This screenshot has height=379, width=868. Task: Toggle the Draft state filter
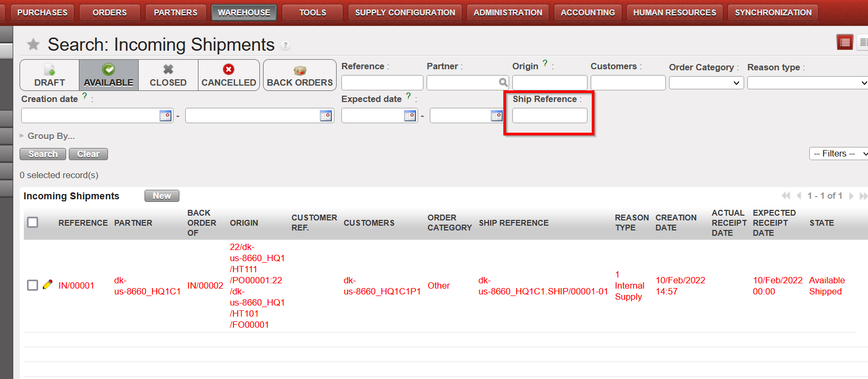point(50,75)
